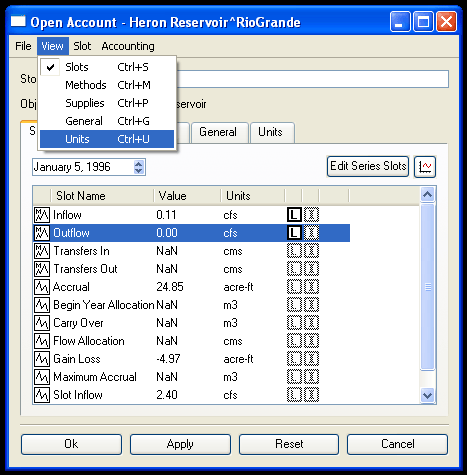
Task: Click the dotted L icon for Accrual
Action: (294, 287)
